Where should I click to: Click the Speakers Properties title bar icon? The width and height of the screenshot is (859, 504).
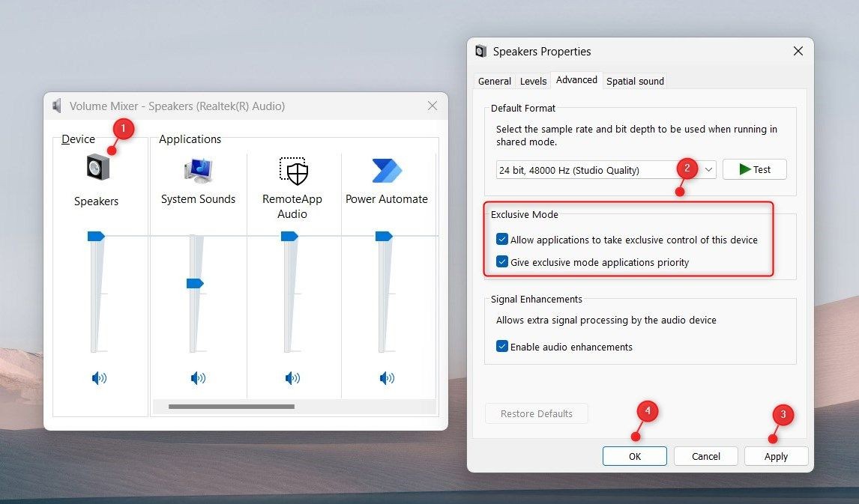480,52
